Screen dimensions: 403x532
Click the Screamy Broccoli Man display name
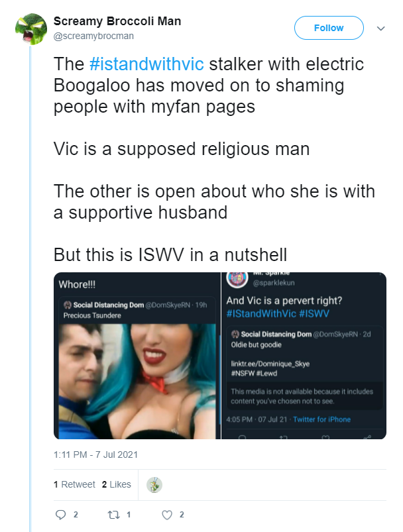point(117,21)
